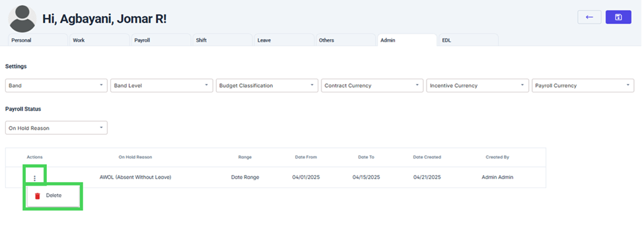Open the Incentive Currency dropdown
The height and width of the screenshot is (241, 644).
pos(478,85)
